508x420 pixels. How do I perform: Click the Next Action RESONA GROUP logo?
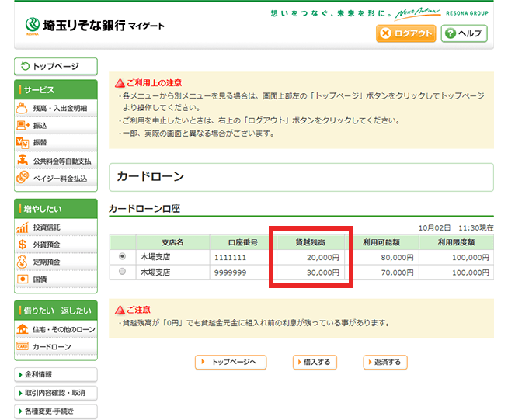click(441, 13)
